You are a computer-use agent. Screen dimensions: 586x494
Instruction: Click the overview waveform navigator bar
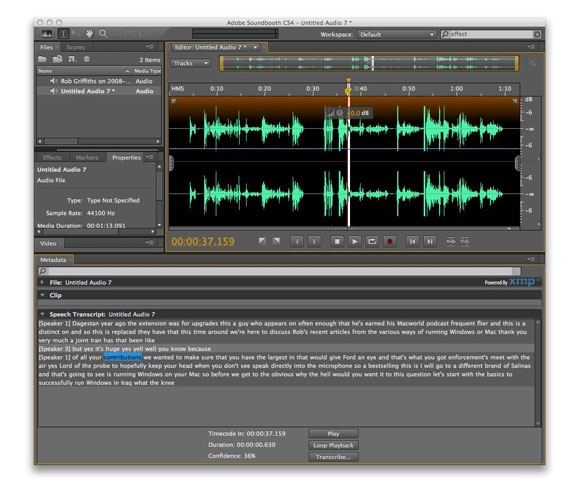[x=369, y=63]
